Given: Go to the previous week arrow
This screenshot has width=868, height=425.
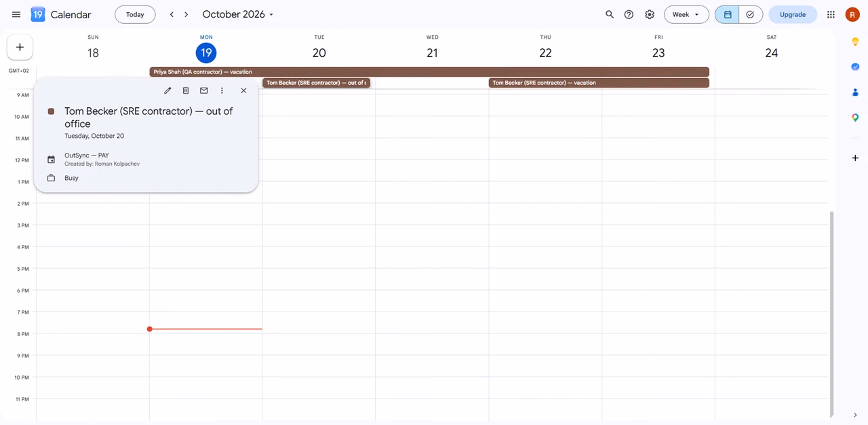Looking at the screenshot, I should click(x=172, y=14).
